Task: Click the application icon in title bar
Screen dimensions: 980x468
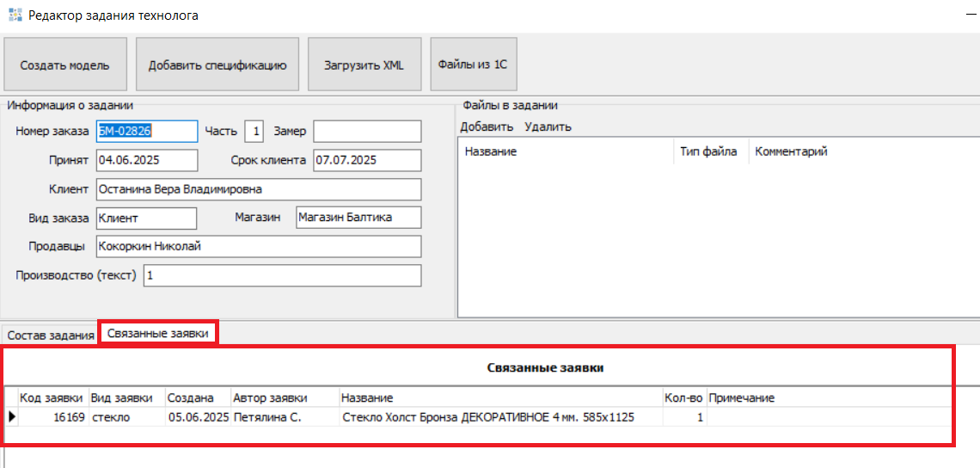Action: coord(15,15)
